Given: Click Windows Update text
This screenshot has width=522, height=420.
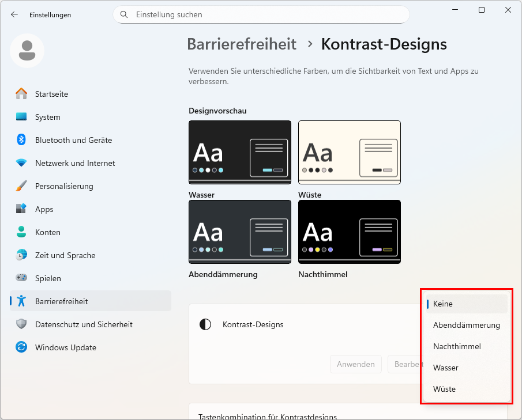Looking at the screenshot, I should (x=66, y=347).
